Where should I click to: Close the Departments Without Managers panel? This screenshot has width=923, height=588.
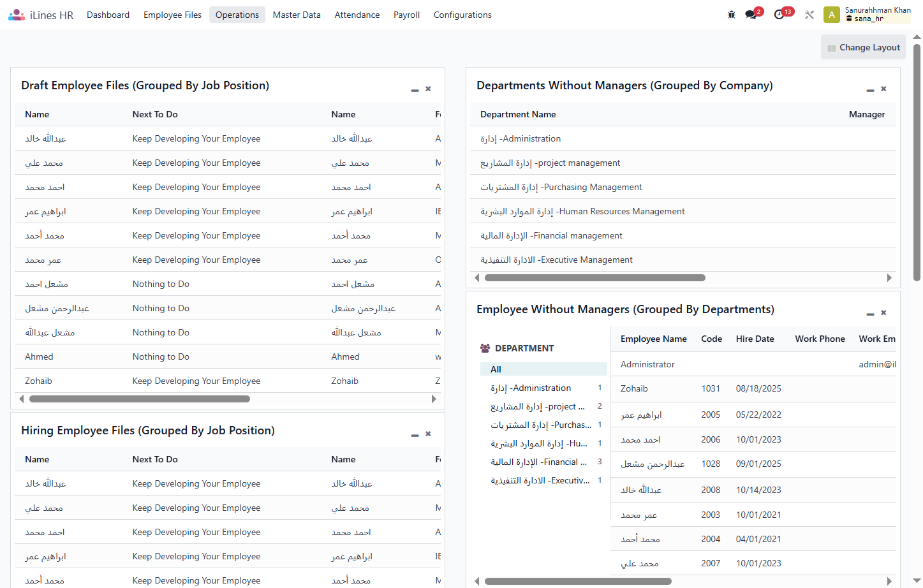tap(883, 89)
